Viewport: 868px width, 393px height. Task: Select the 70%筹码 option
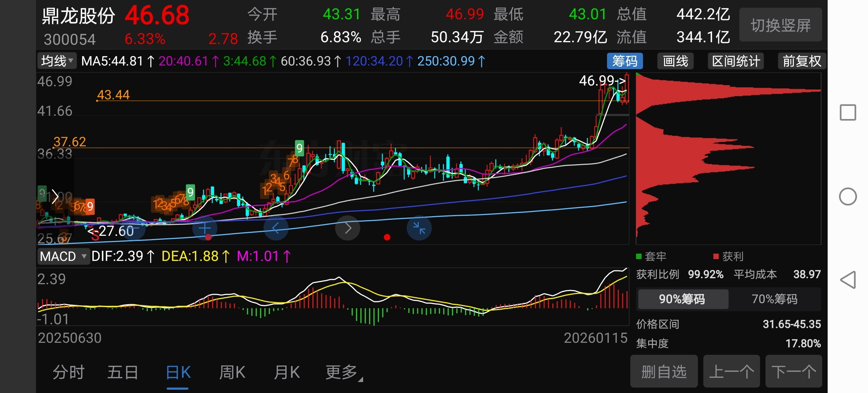[774, 299]
